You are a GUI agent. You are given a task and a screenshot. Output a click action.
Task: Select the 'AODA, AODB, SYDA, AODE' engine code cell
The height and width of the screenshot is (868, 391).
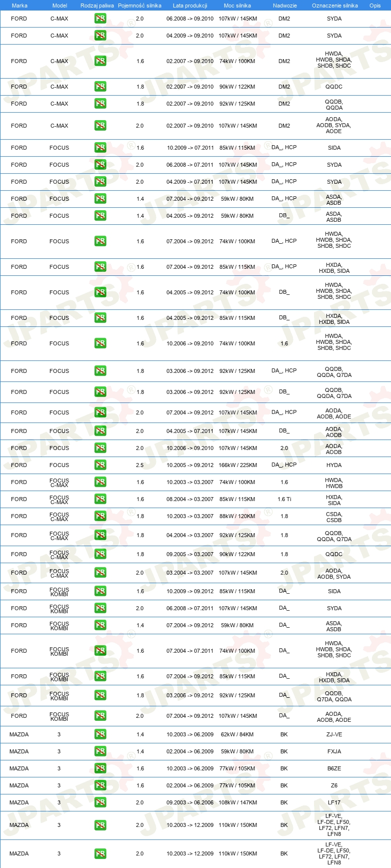pos(334,126)
